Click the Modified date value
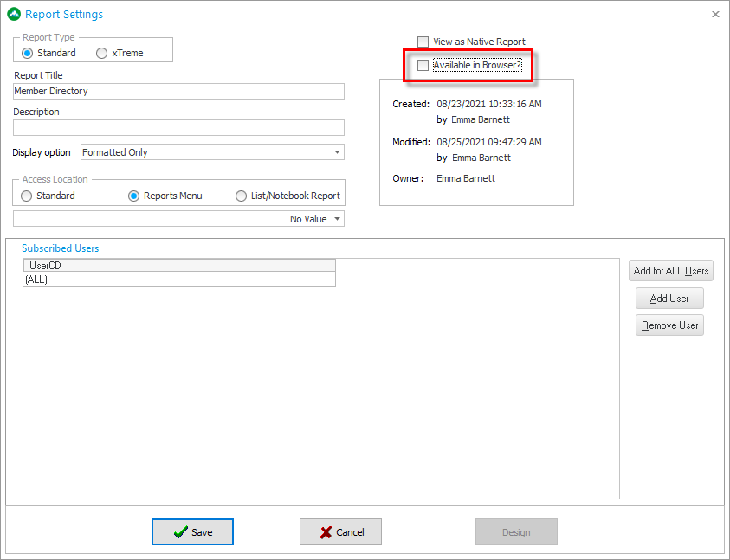730x560 pixels. [489, 142]
